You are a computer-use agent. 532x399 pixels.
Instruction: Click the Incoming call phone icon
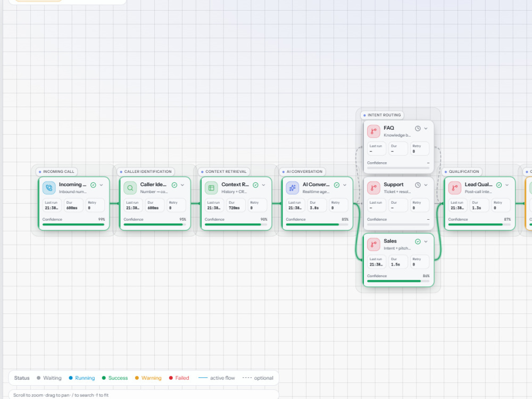click(49, 188)
